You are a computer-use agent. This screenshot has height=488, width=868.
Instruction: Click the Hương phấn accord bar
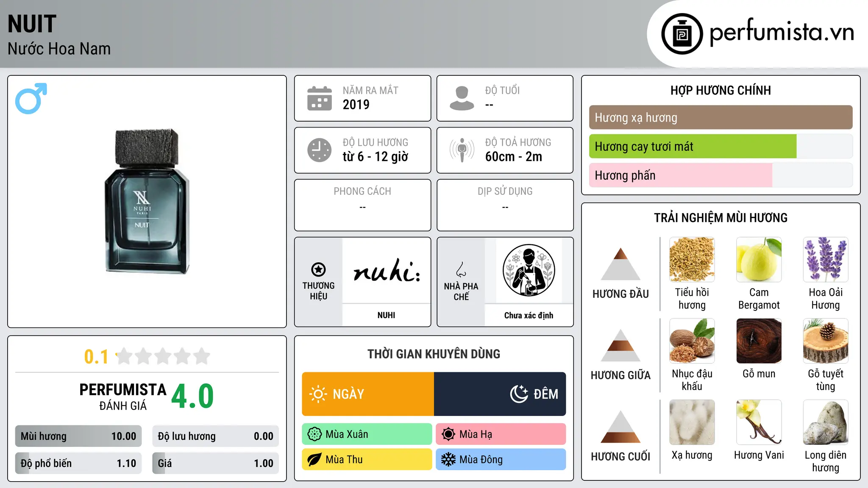(721, 175)
